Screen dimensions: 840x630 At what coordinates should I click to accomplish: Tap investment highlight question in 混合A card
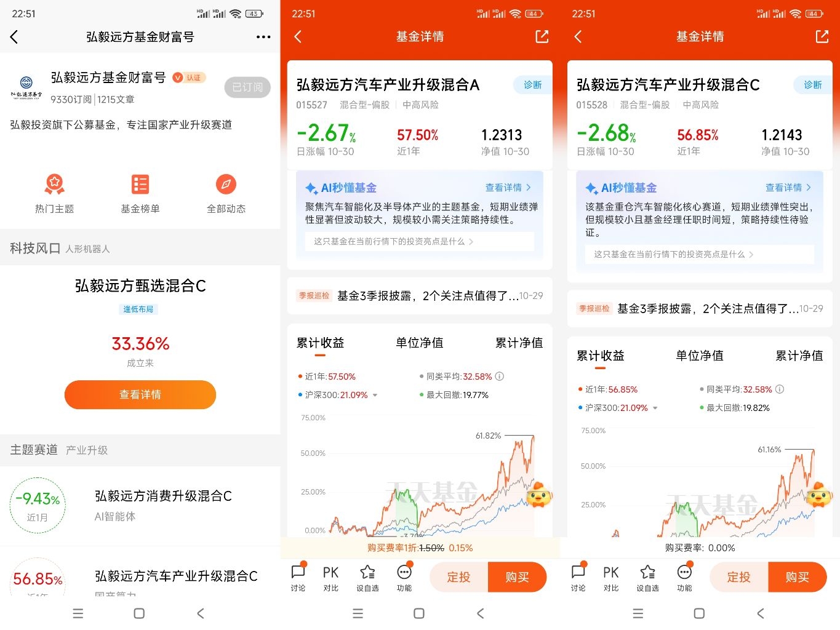coord(420,242)
